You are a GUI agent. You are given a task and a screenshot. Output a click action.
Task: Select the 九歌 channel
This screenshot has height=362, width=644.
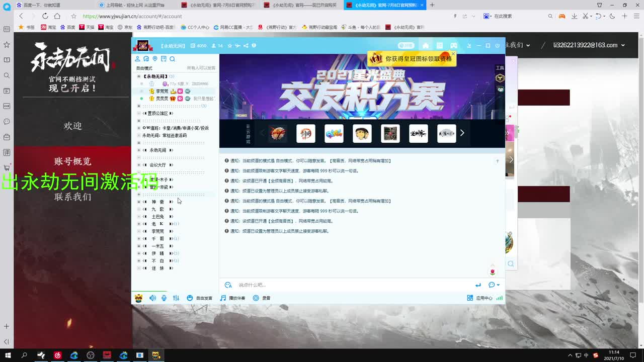158,209
